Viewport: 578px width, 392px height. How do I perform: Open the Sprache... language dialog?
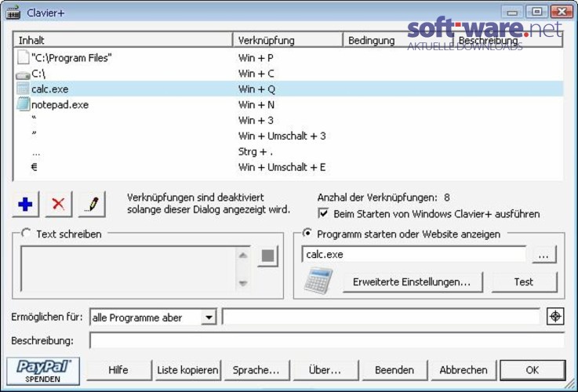(x=256, y=370)
